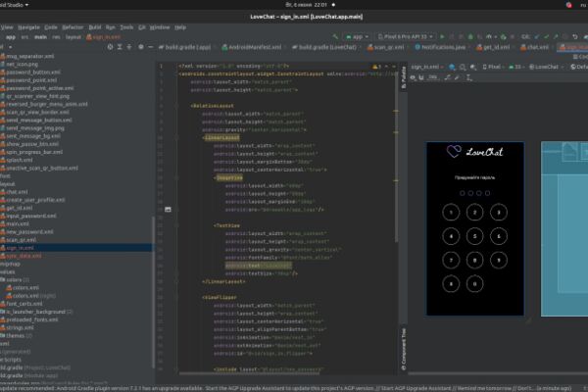Click the design surface layers icon
Screen dimensions: 588x392
tap(452, 68)
